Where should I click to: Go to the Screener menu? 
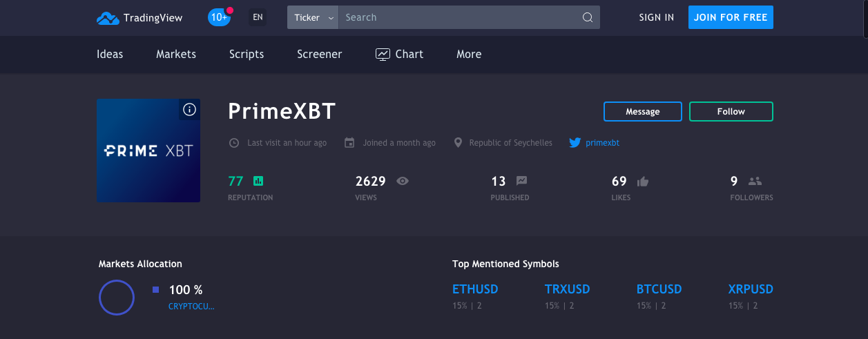point(320,54)
